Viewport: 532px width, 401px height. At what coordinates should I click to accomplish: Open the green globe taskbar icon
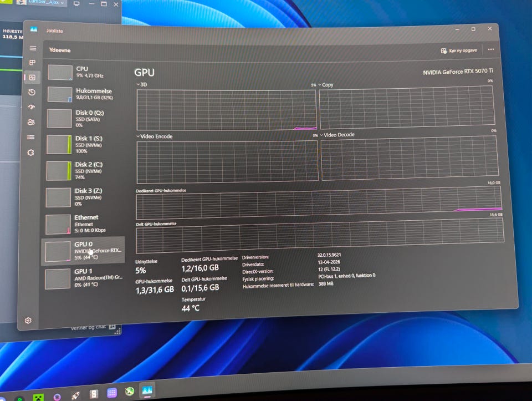(x=129, y=392)
